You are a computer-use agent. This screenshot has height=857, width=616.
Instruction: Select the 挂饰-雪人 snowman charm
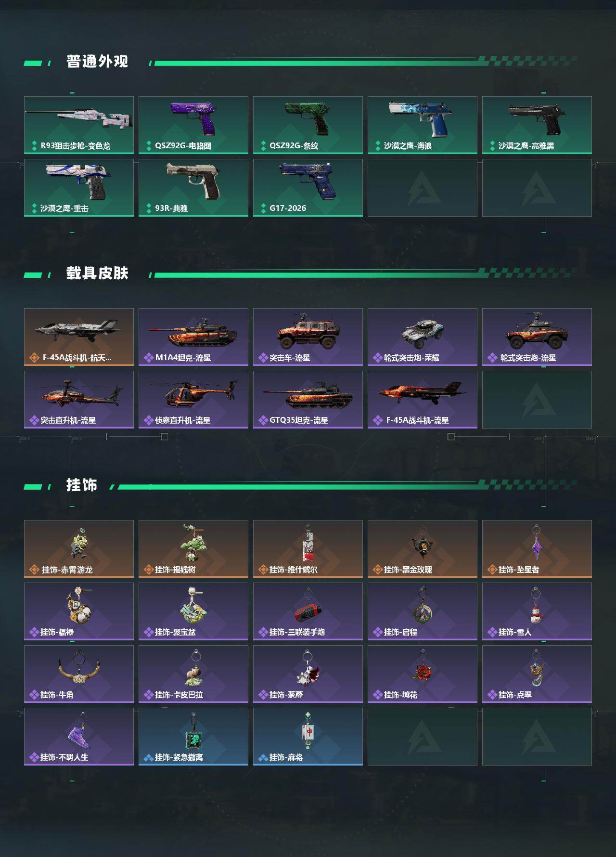pos(537,611)
